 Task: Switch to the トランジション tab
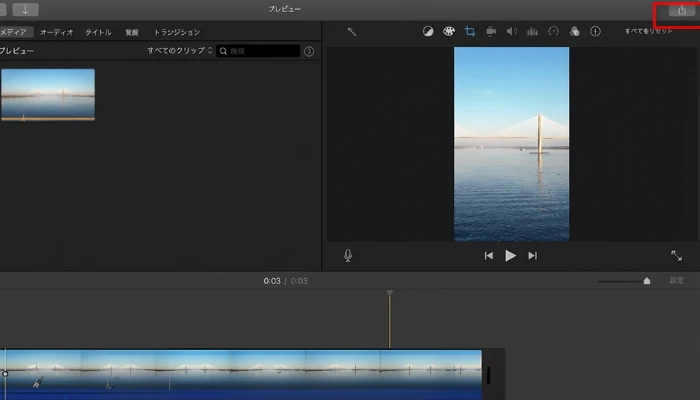177,32
